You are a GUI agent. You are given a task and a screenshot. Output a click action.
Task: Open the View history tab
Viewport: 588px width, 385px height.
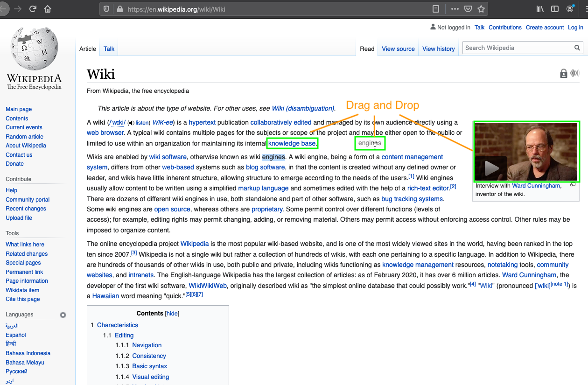[x=439, y=49]
